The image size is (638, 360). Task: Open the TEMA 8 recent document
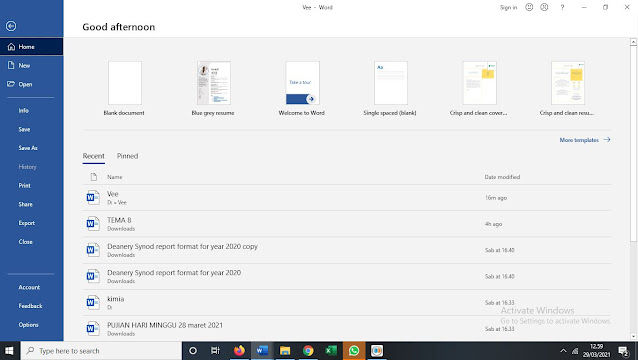click(347, 224)
